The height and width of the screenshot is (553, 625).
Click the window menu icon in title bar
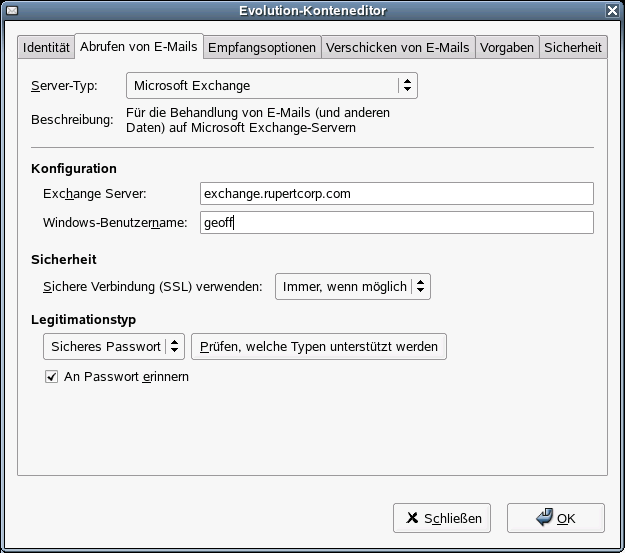click(11, 10)
